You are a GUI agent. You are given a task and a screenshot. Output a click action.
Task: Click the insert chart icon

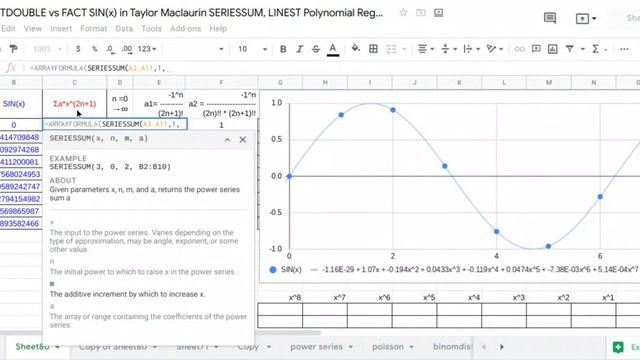553,49
